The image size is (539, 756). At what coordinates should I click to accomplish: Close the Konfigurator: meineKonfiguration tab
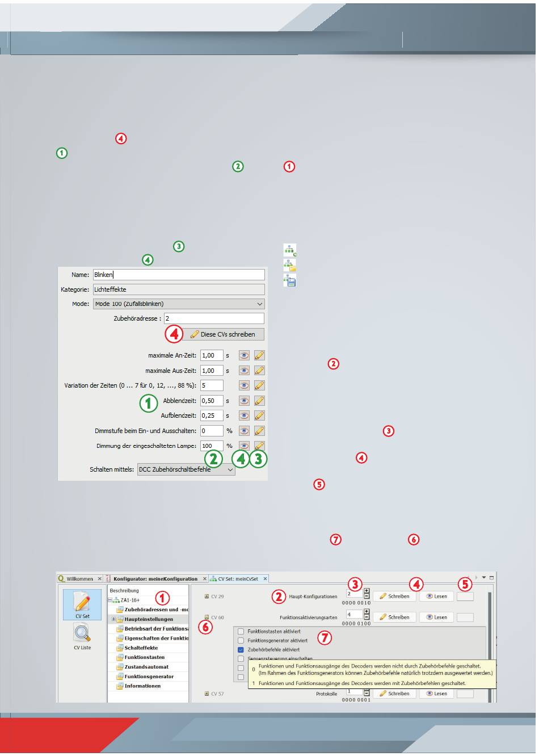tap(204, 579)
